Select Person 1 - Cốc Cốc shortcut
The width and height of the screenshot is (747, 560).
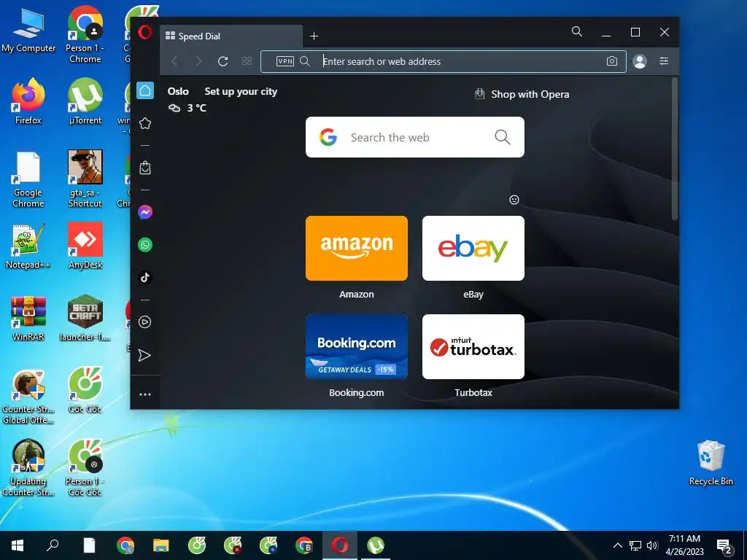(x=85, y=468)
